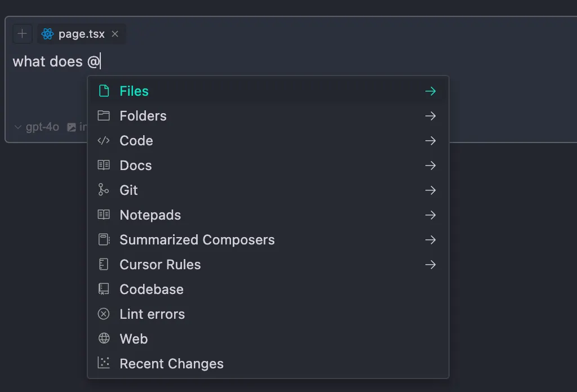Click the Lint errors circled-x icon
The image size is (577, 392).
point(104,314)
